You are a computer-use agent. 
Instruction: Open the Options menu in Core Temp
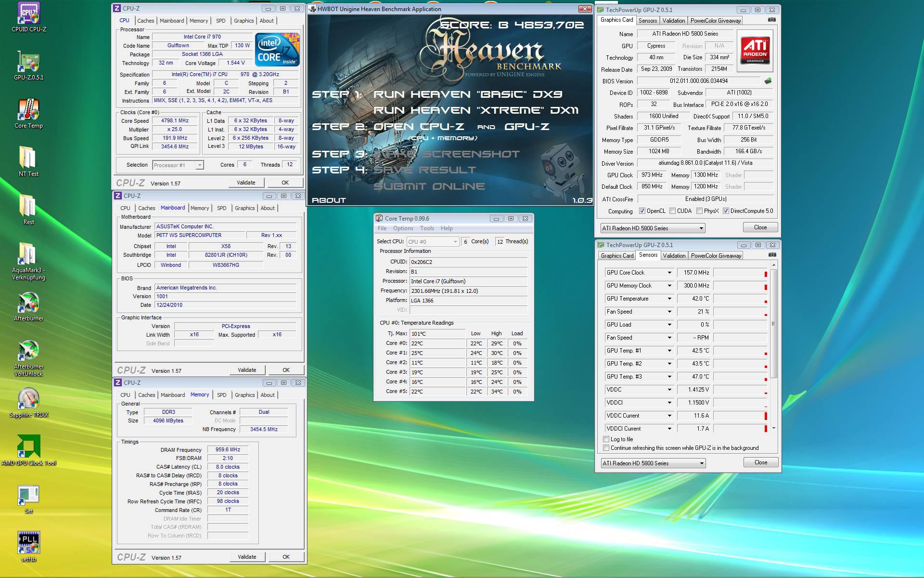[403, 228]
